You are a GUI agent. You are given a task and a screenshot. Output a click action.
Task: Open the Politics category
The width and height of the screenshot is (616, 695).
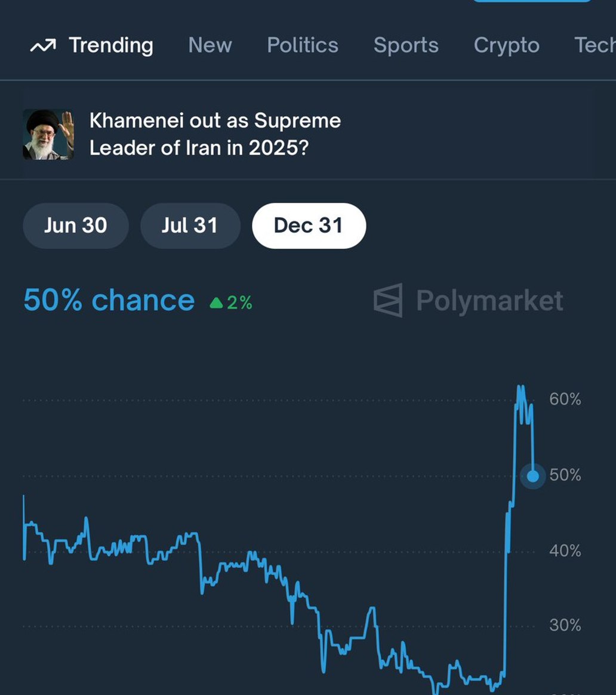click(x=303, y=45)
